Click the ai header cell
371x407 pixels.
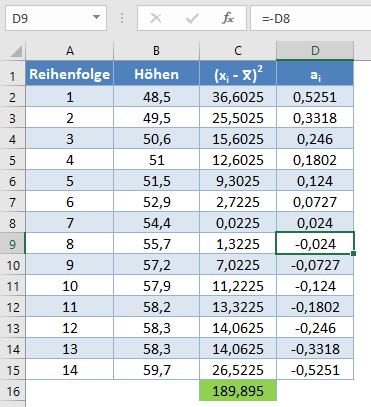pyautogui.click(x=315, y=74)
